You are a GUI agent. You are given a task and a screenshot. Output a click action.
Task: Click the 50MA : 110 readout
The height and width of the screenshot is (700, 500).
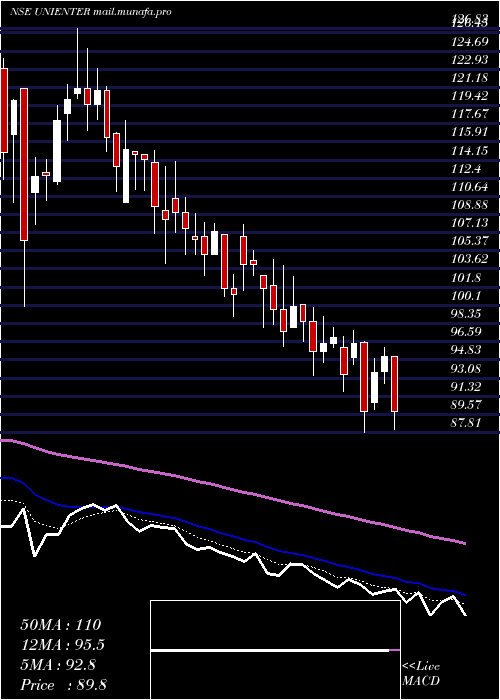pyautogui.click(x=61, y=625)
